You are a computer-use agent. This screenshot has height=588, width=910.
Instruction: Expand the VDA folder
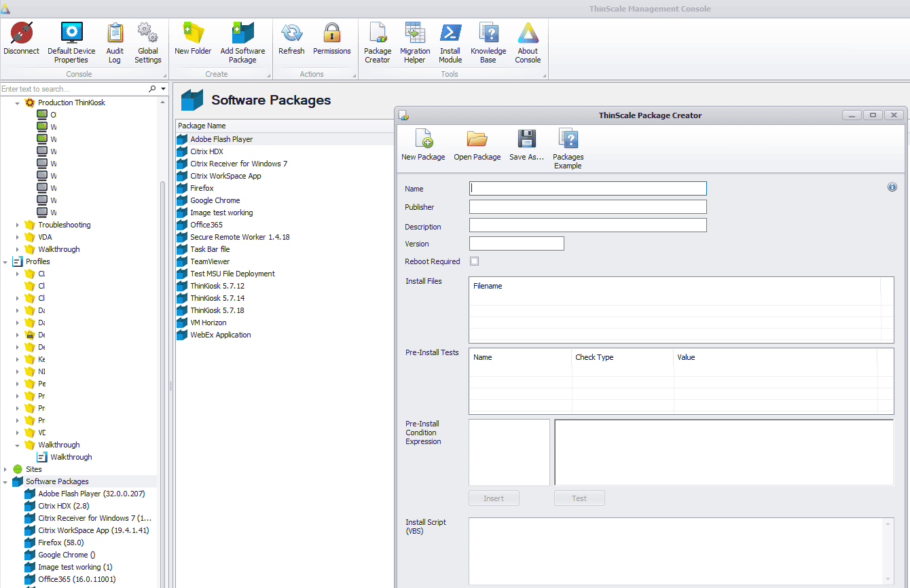[18, 237]
